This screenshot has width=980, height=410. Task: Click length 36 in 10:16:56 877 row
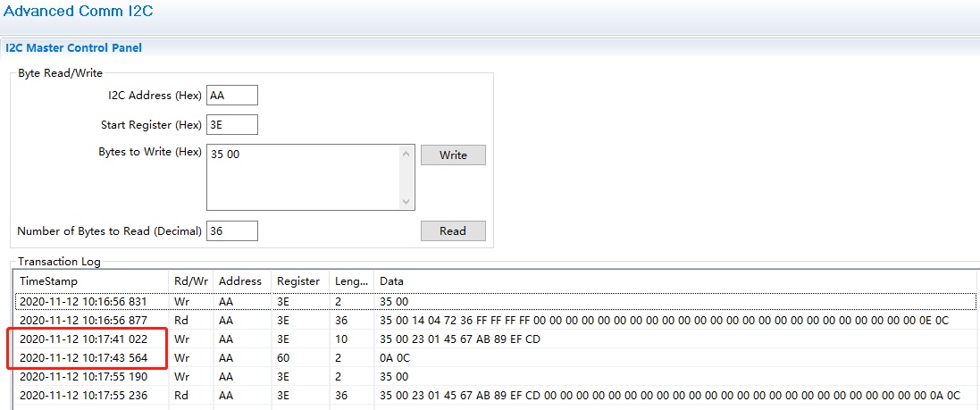(x=342, y=321)
